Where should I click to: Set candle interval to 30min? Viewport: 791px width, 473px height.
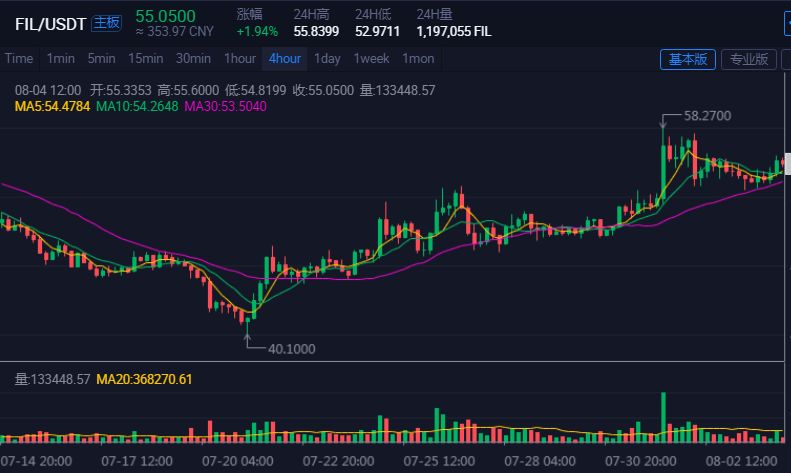[x=193, y=58]
